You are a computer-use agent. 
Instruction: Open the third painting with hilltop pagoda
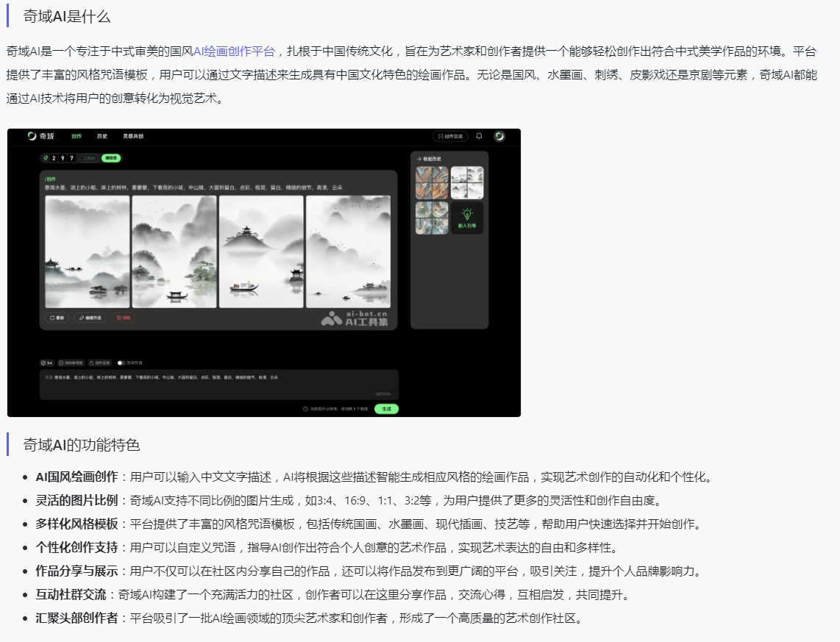coord(261,252)
